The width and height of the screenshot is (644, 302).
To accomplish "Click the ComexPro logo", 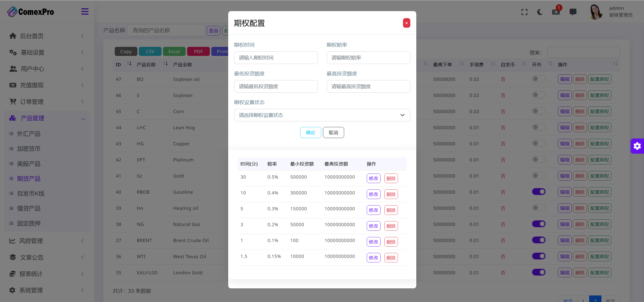I will [31, 12].
